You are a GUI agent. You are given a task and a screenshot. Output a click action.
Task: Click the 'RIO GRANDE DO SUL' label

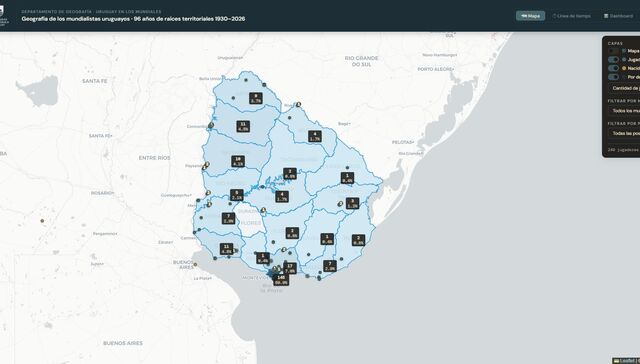click(361, 61)
